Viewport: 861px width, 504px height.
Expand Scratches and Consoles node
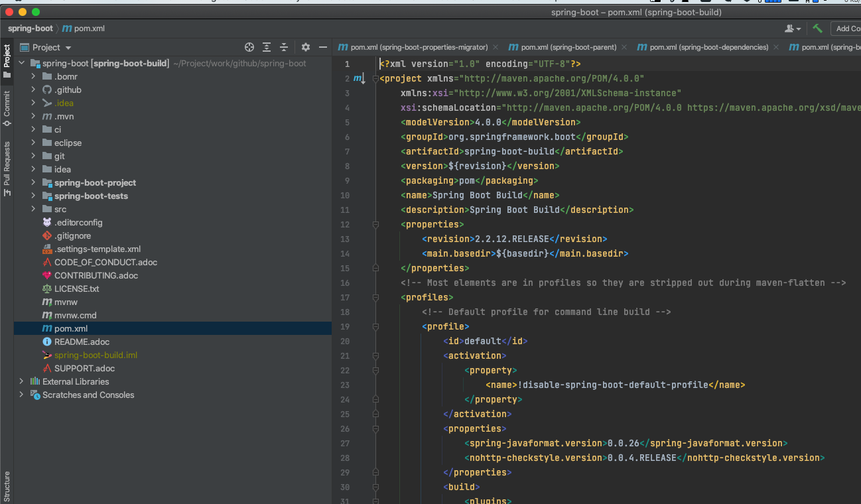[21, 395]
